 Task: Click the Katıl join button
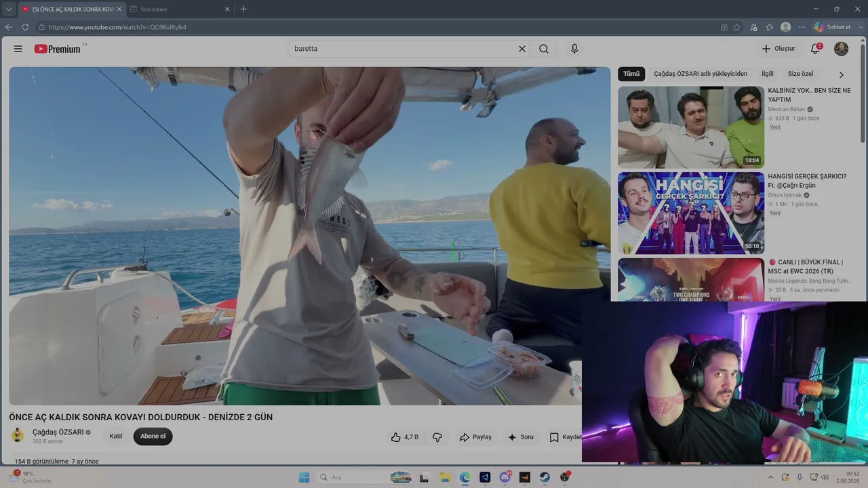point(116,436)
